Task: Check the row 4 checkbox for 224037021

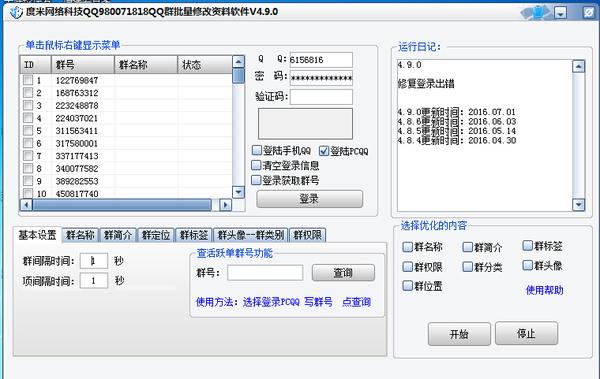Action: point(28,118)
